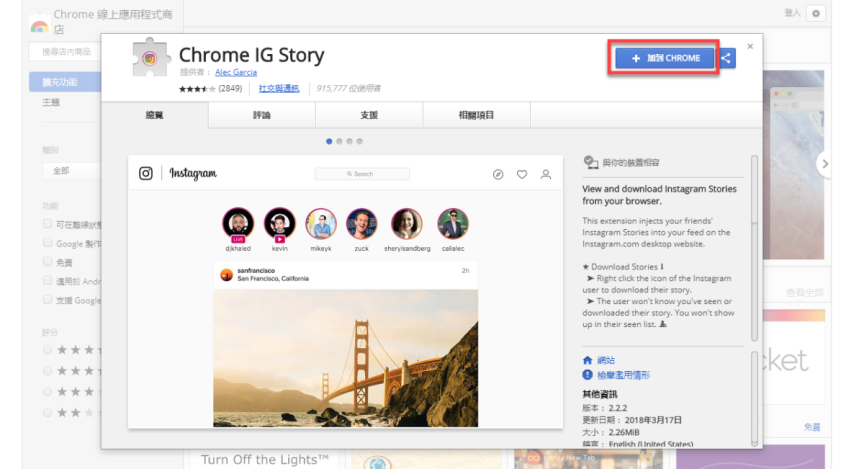Click the Instagram camera logo in the preview
864x469 pixels.
[x=145, y=174]
